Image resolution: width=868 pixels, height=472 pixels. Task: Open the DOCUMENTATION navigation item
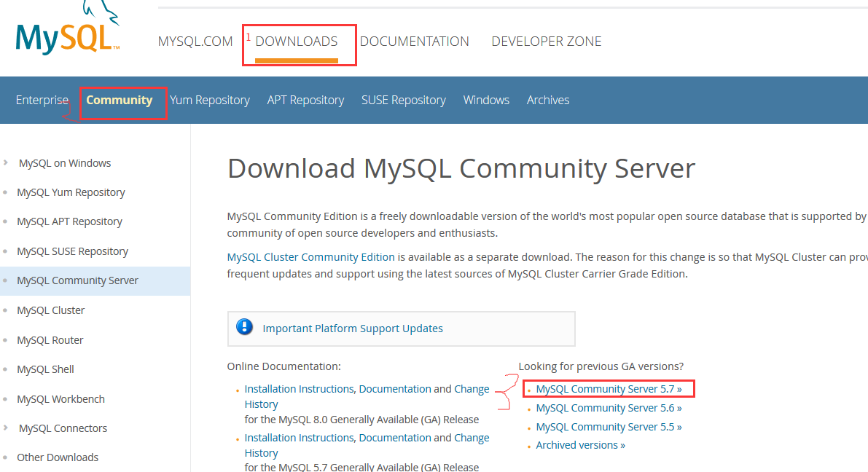[x=414, y=42]
